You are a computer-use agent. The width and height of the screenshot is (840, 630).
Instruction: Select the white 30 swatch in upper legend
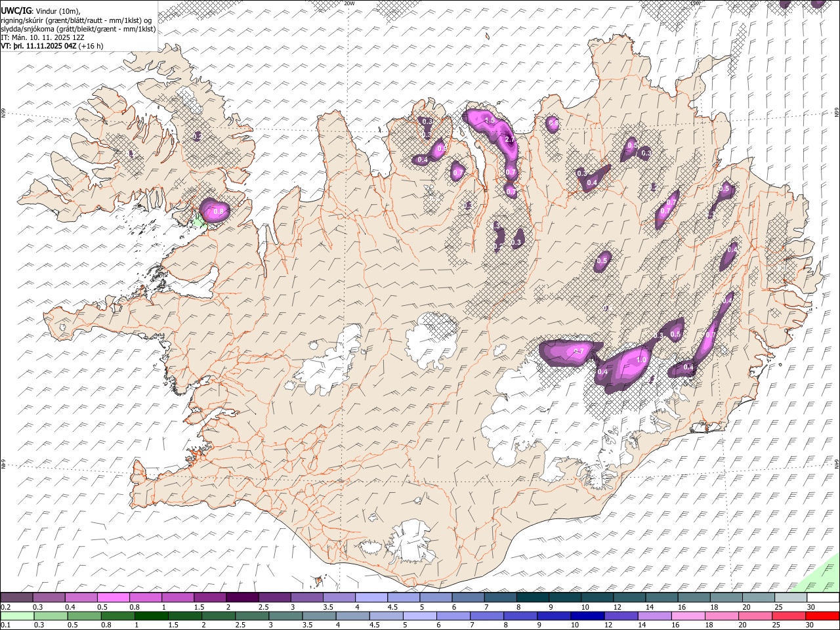click(823, 598)
